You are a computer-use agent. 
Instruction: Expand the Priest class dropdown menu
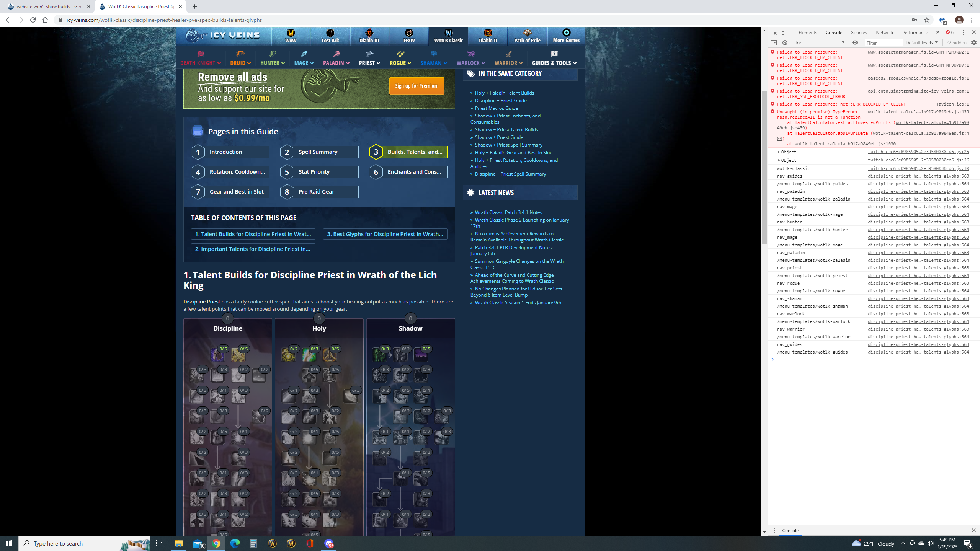(369, 63)
